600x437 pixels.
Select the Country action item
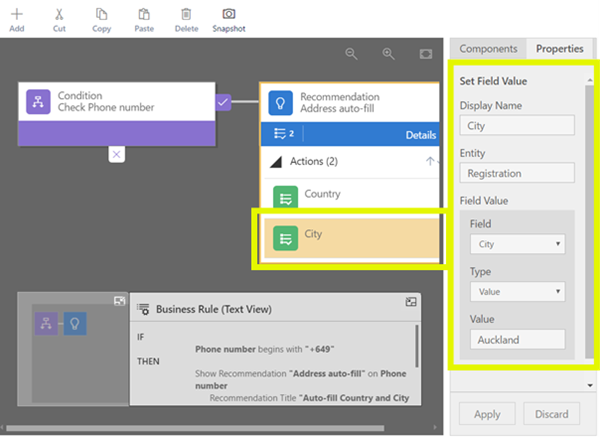pos(350,195)
